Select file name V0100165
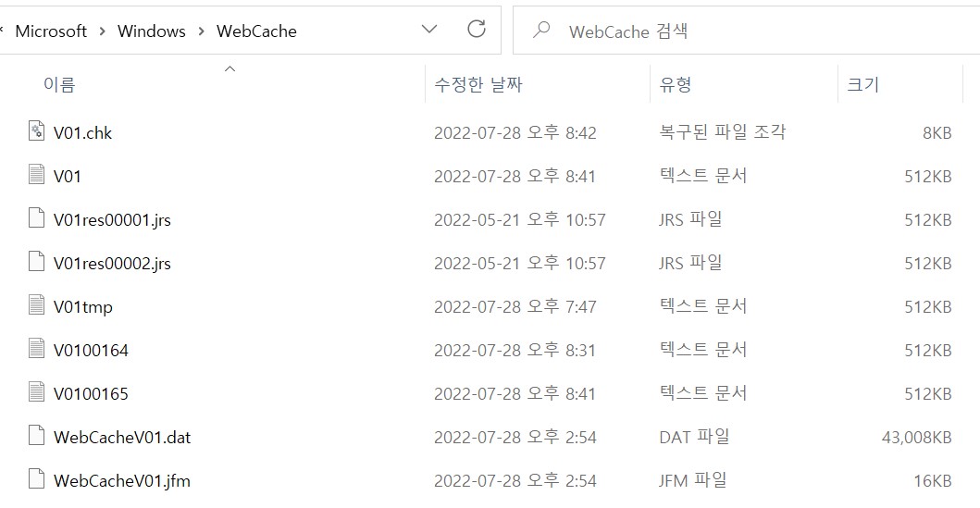 click(x=91, y=394)
